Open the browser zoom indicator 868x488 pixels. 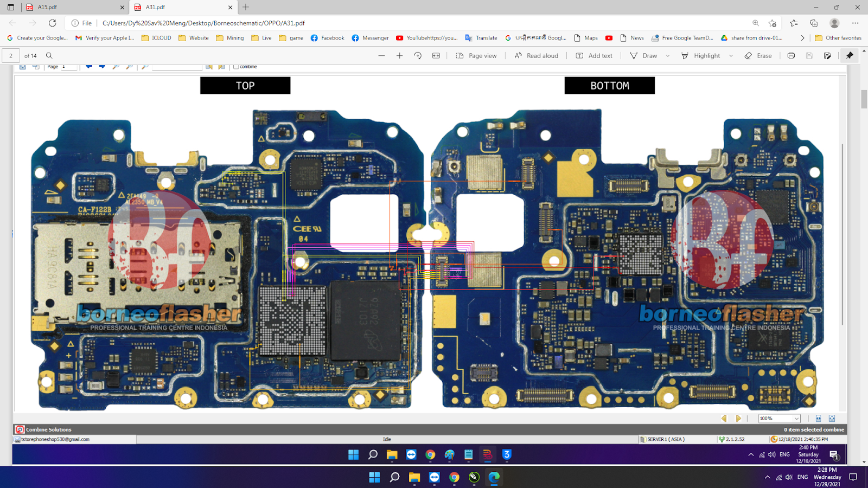coord(756,23)
